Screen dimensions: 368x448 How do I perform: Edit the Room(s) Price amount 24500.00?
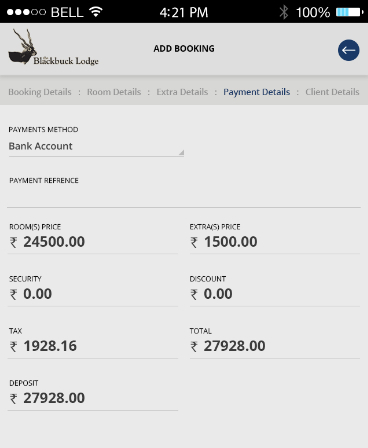pos(93,242)
